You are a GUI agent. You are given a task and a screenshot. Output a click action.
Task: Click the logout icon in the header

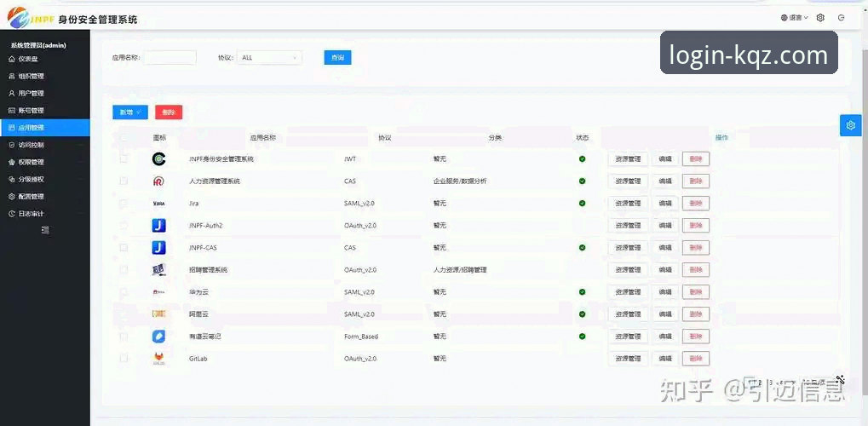tap(842, 18)
